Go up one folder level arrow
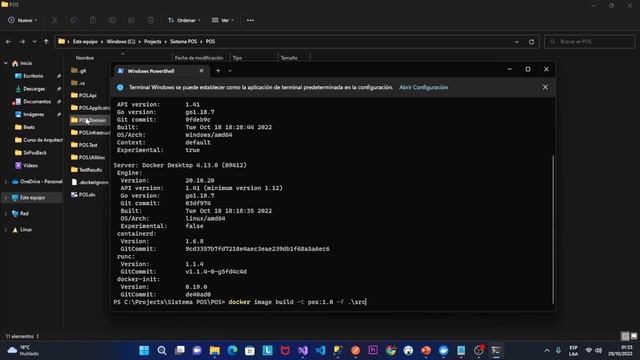 pyautogui.click(x=46, y=42)
